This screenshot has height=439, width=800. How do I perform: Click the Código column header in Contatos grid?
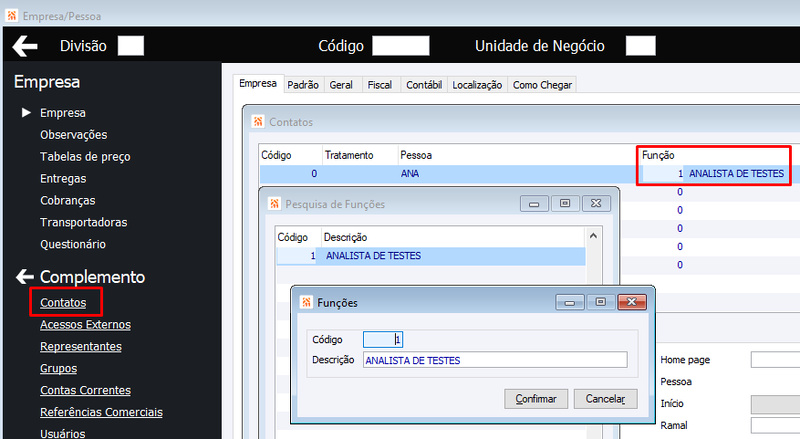(x=276, y=155)
